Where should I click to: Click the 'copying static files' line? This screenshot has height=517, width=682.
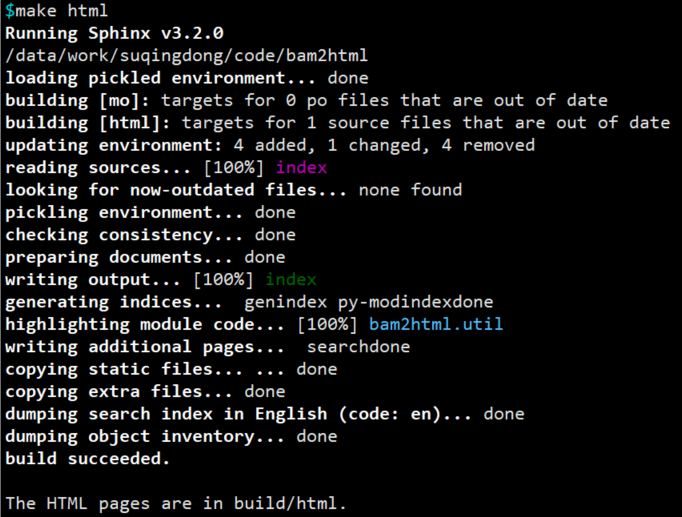171,370
